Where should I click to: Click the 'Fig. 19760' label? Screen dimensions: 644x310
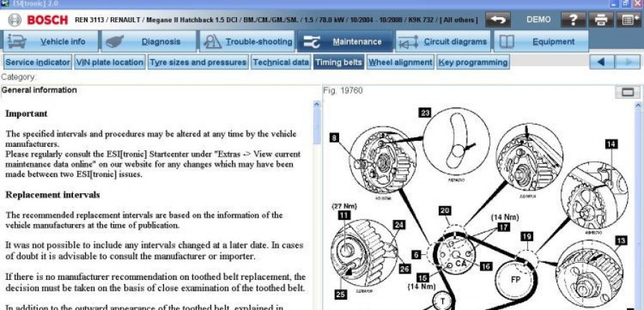(x=343, y=91)
